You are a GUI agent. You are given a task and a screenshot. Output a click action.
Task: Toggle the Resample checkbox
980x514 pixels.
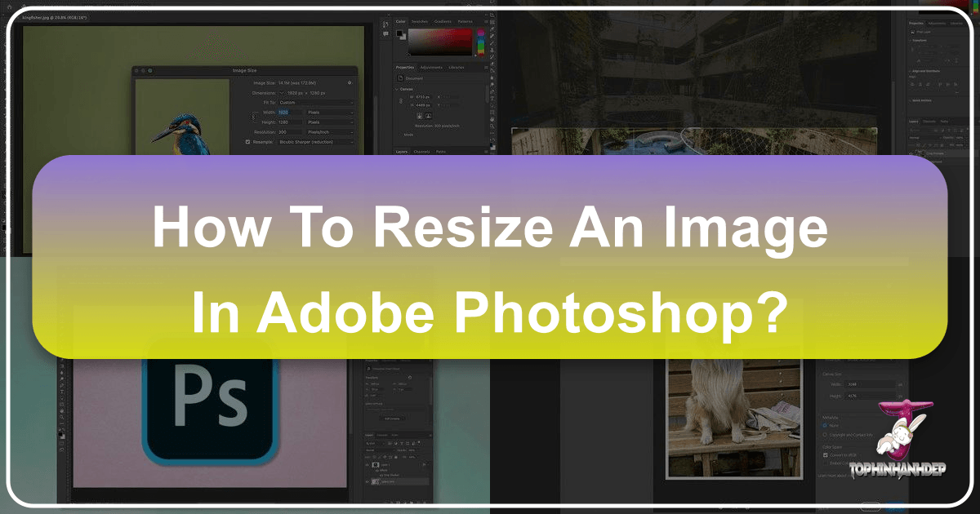click(248, 141)
